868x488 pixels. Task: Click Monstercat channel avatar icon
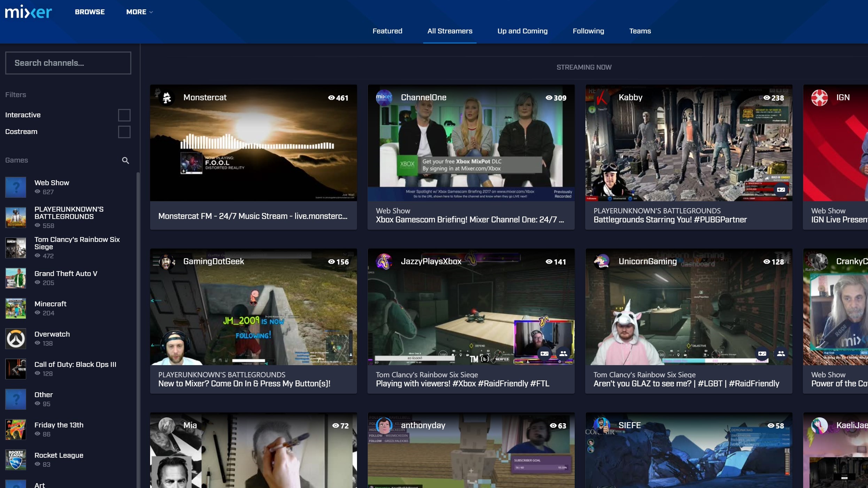click(167, 98)
